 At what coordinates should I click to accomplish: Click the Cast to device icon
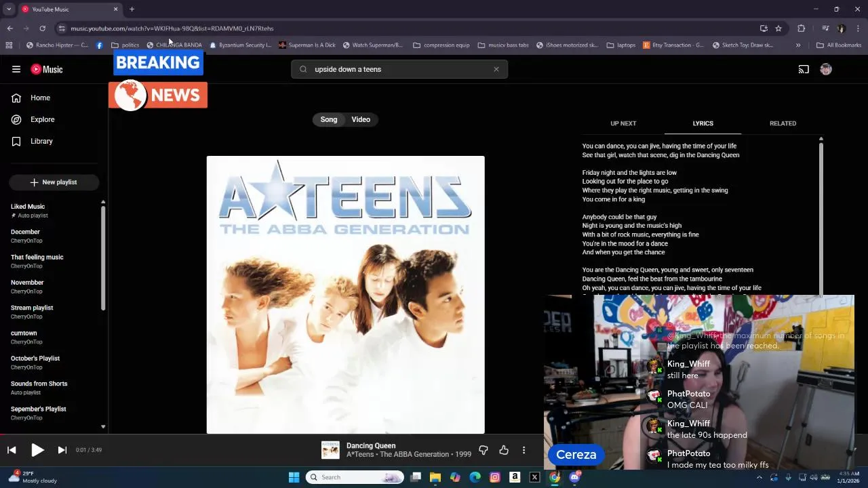pos(804,69)
